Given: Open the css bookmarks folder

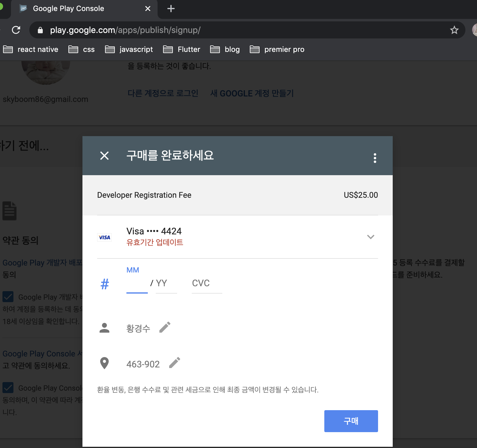Looking at the screenshot, I should (x=82, y=49).
